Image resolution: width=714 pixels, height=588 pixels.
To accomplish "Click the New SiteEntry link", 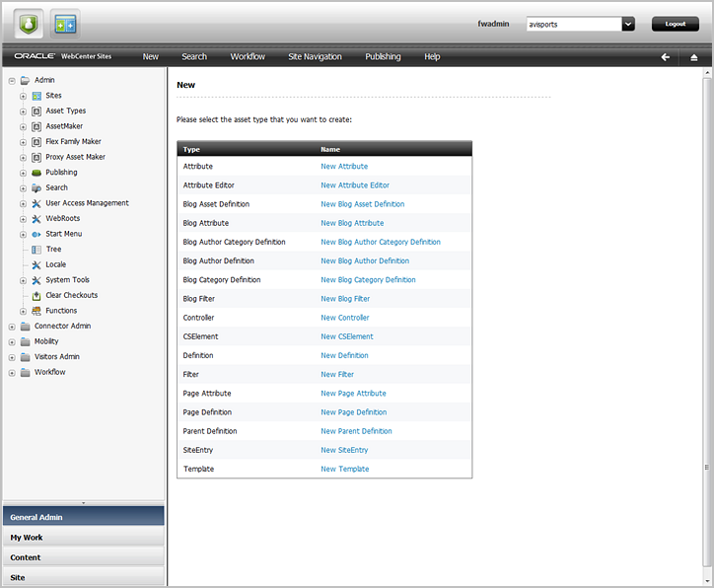I will pyautogui.click(x=344, y=450).
